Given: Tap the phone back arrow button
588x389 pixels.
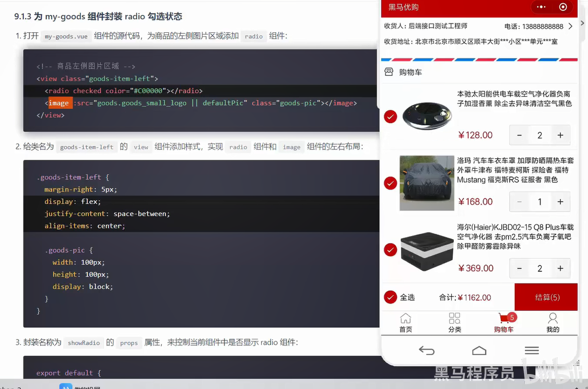Looking at the screenshot, I should pos(427,350).
